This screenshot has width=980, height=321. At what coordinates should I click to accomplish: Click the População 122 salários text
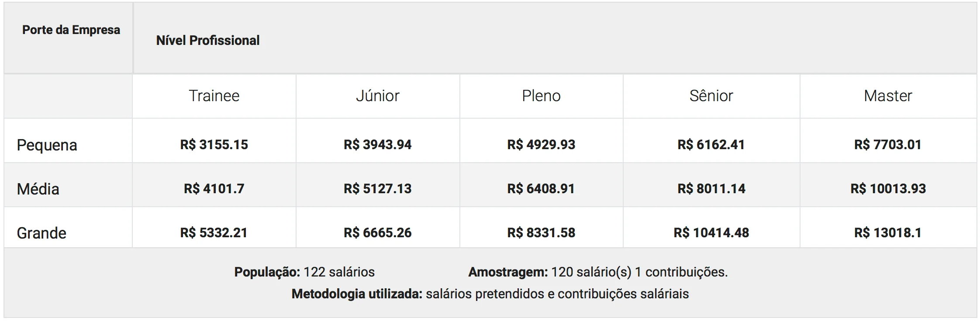point(304,272)
